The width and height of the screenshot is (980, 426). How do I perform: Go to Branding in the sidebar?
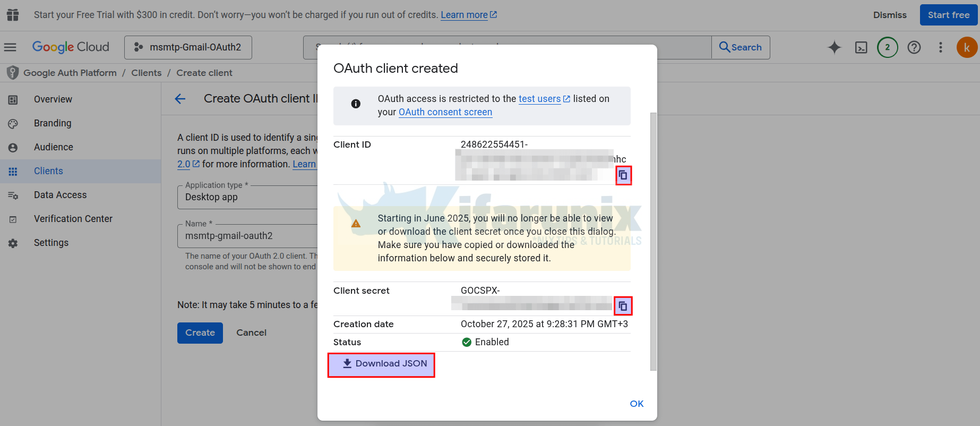tap(53, 123)
